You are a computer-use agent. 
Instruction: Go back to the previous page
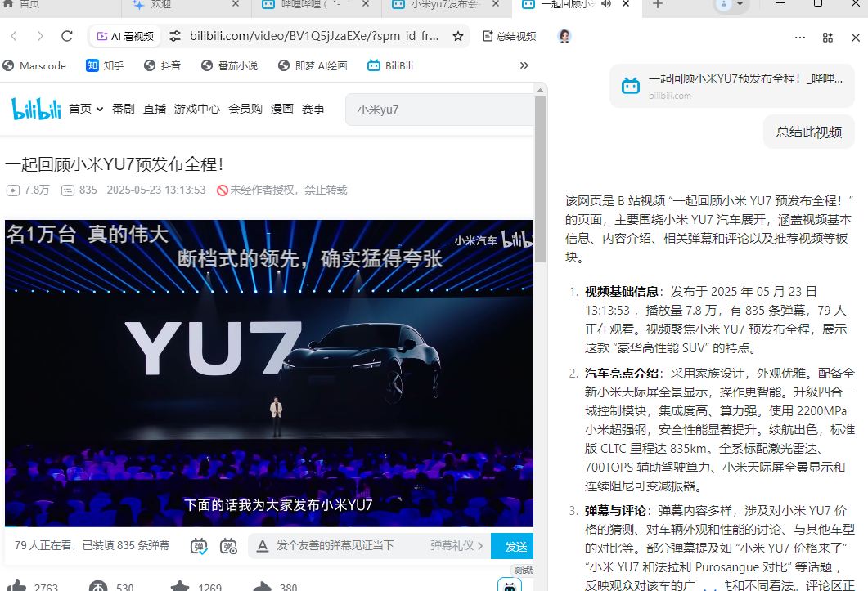pos(14,37)
